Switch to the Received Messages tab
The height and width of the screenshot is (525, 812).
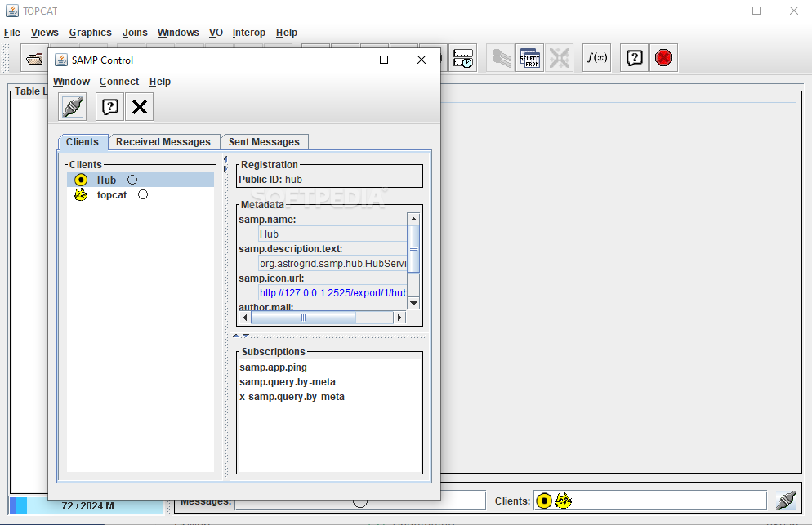click(x=163, y=142)
